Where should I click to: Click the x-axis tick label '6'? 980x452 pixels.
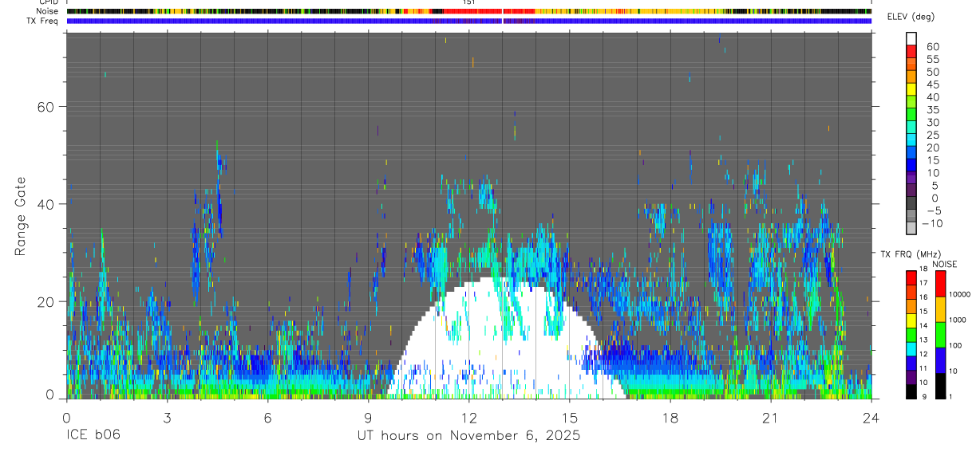coord(267,417)
